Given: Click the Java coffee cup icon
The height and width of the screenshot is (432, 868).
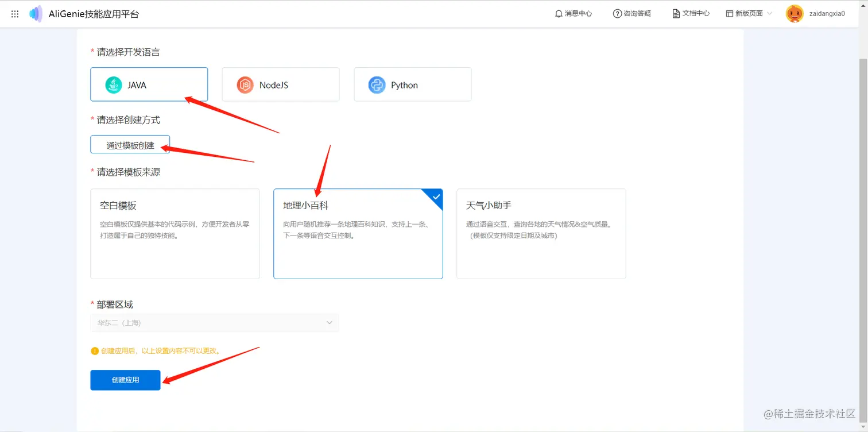Looking at the screenshot, I should tap(114, 85).
